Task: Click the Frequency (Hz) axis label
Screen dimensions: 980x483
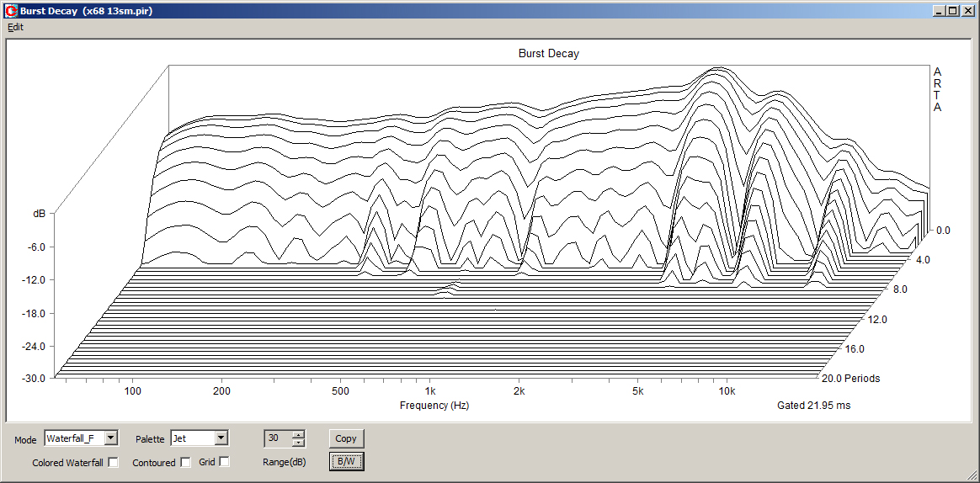Action: click(434, 406)
